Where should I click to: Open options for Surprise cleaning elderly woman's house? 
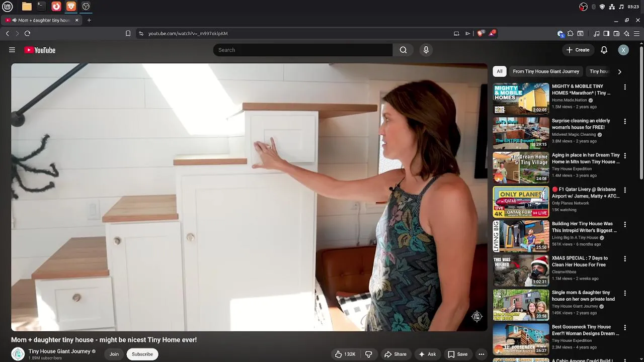pyautogui.click(x=625, y=122)
